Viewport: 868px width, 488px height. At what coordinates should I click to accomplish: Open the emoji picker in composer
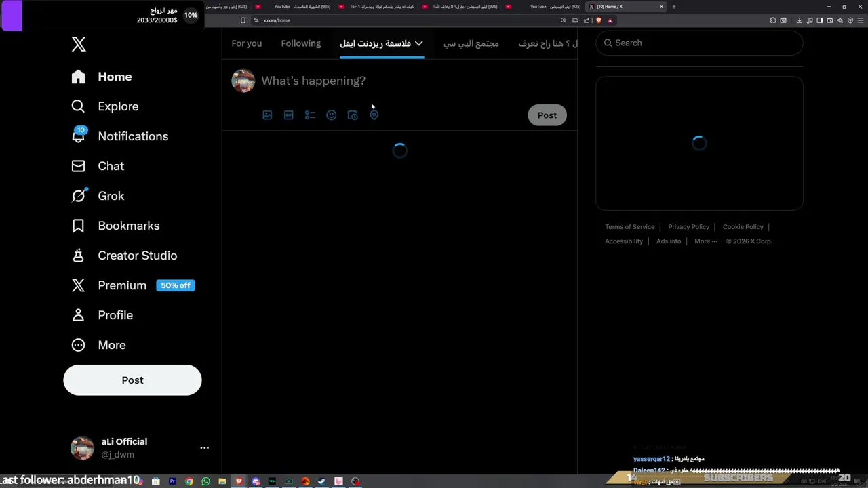(331, 115)
